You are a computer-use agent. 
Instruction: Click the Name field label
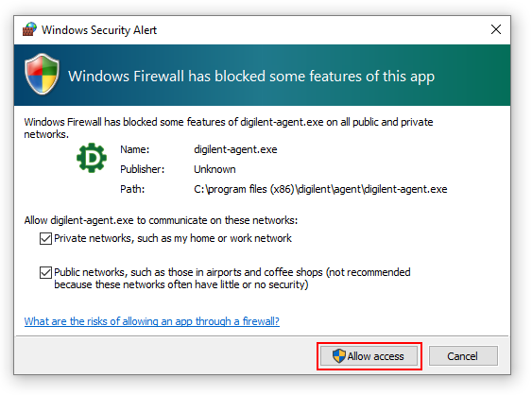click(135, 149)
